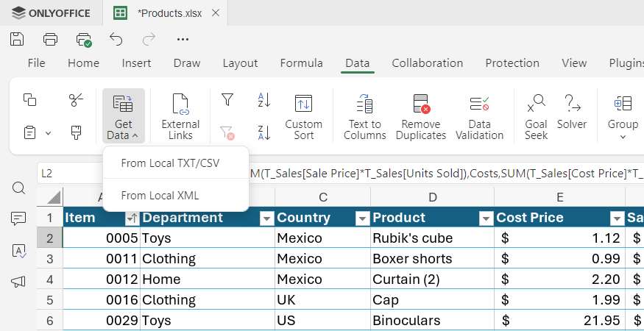644x331 pixels.
Task: Switch to the Insert tab
Action: pos(136,63)
